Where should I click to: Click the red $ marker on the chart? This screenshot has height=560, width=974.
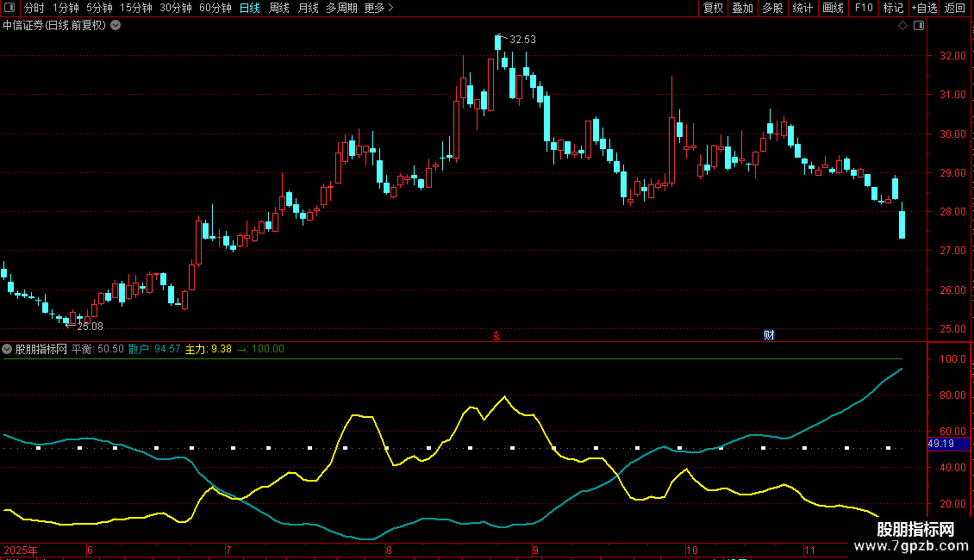point(496,336)
